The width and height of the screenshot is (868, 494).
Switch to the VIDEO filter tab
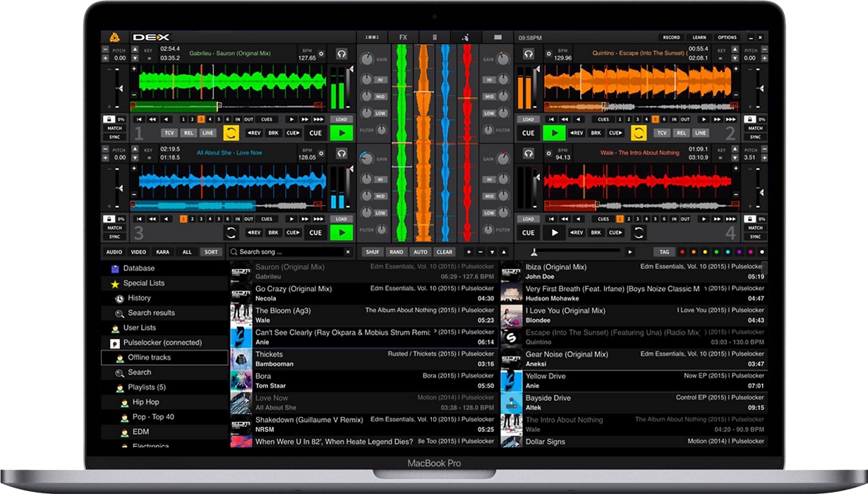click(138, 252)
